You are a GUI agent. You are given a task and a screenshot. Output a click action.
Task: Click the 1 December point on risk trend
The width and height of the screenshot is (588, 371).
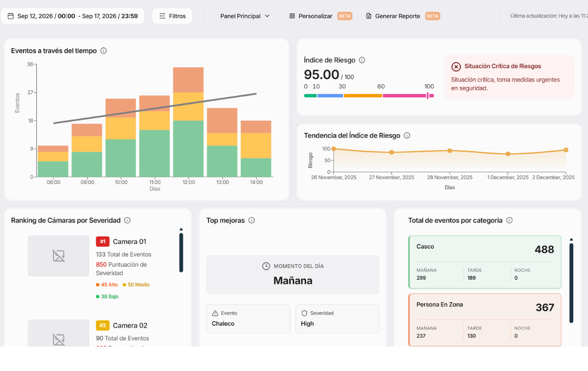508,154
